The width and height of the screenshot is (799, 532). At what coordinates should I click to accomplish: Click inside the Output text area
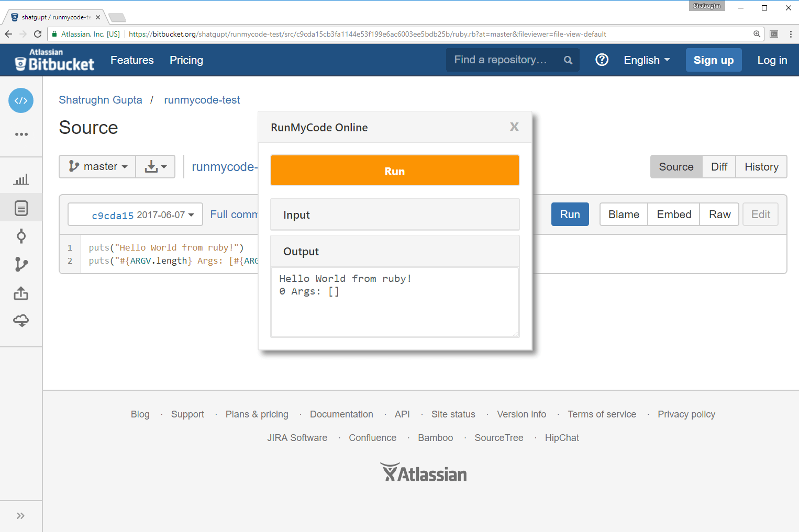pos(395,302)
